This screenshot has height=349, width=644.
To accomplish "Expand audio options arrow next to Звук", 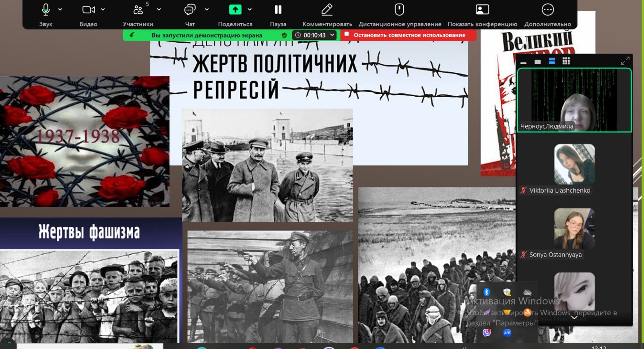I will pyautogui.click(x=60, y=9).
